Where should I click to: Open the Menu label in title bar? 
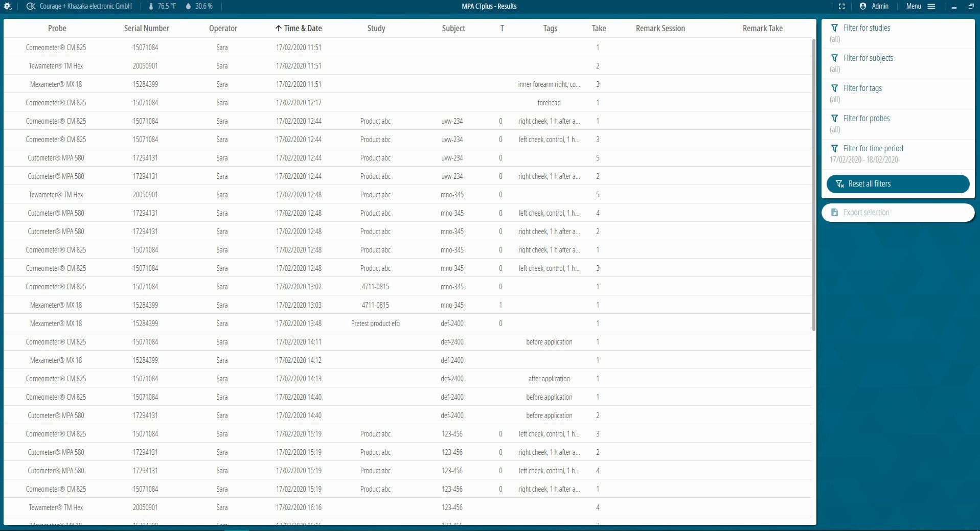click(x=914, y=6)
